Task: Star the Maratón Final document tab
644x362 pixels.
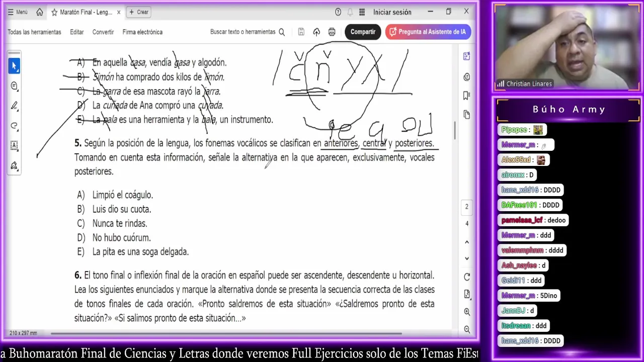Action: (x=54, y=12)
